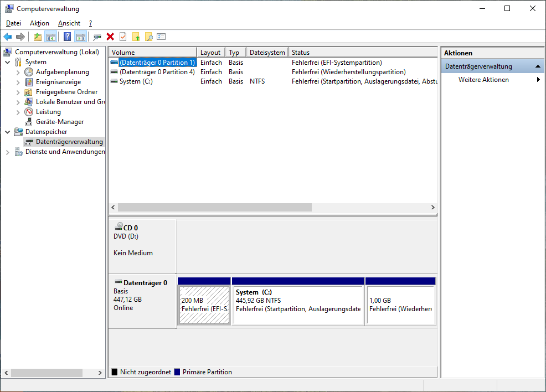
Task: Click the checklist settings toolbar icon
Action: click(x=161, y=37)
